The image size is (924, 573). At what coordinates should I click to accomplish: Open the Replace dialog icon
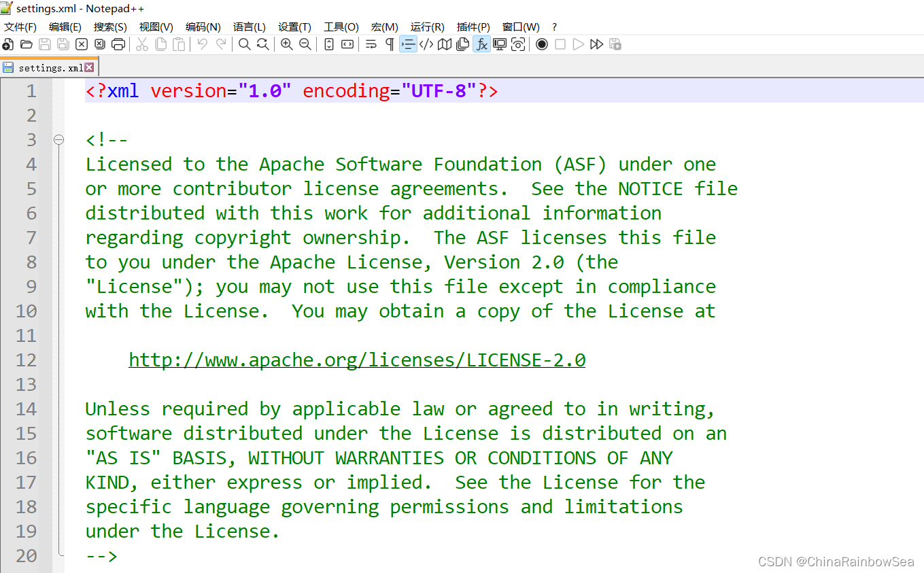click(262, 44)
